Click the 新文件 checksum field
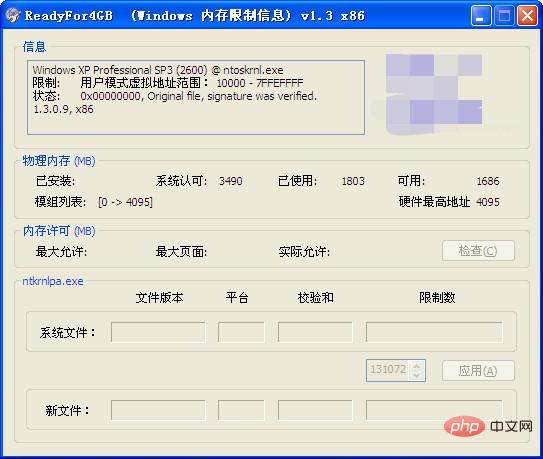543x459 pixels. pyautogui.click(x=315, y=411)
